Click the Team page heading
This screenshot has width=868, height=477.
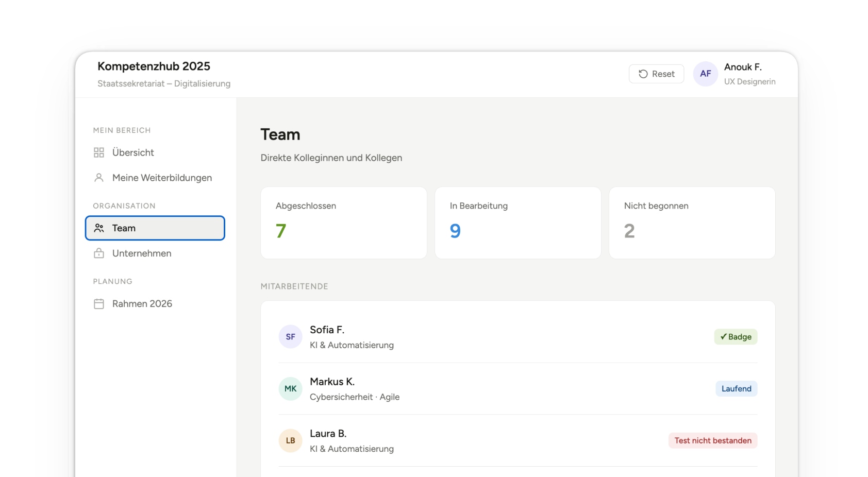[x=280, y=134]
